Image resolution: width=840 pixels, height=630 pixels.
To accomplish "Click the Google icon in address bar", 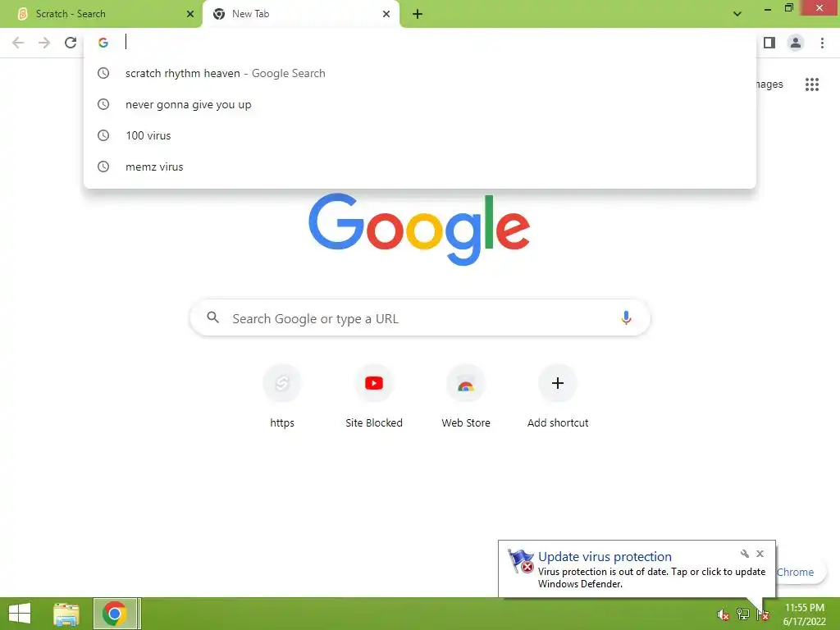I will (103, 43).
